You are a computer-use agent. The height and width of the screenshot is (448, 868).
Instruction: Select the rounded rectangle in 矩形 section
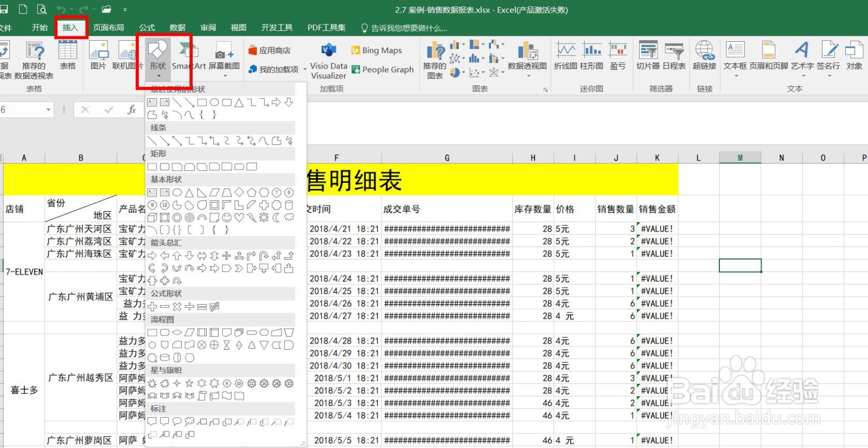(164, 167)
